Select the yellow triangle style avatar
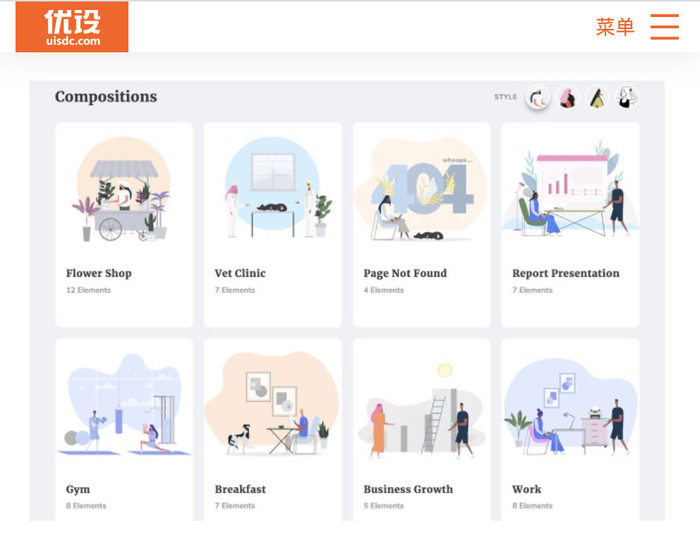 click(x=597, y=97)
